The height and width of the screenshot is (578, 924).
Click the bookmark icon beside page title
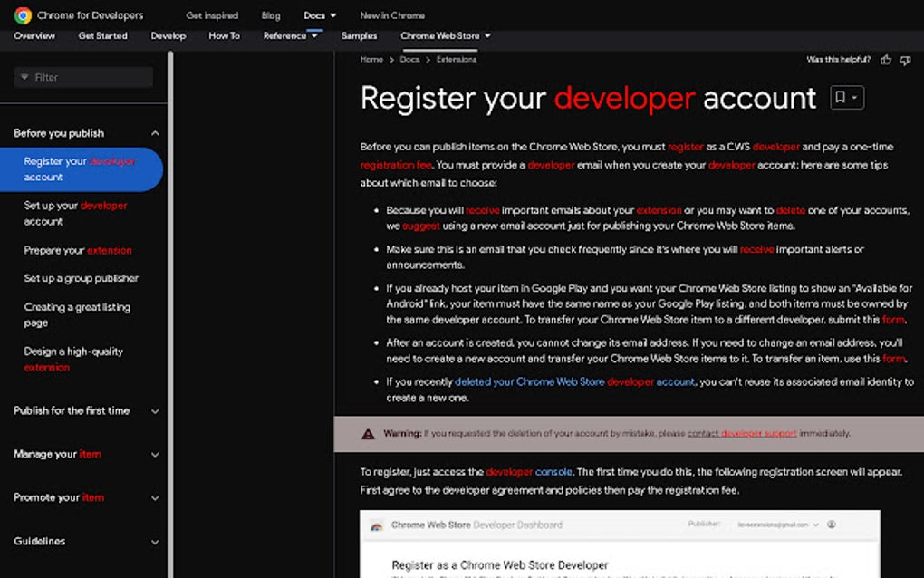coord(841,98)
